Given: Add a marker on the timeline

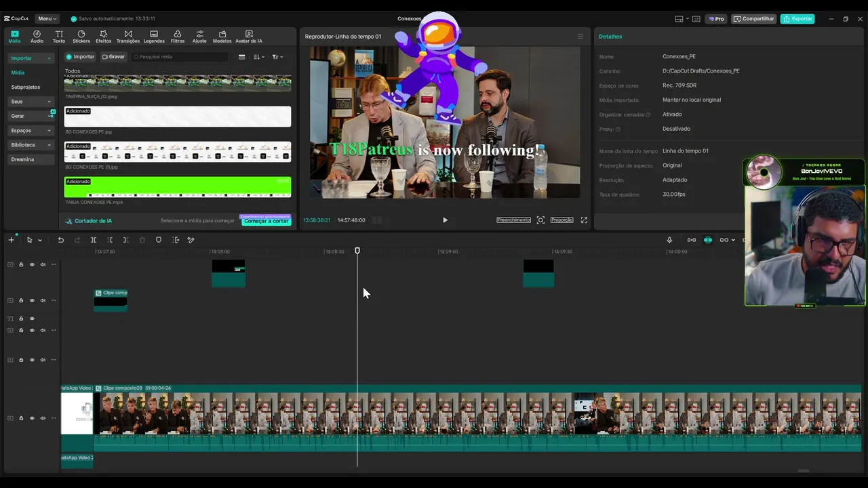Looking at the screenshot, I should [x=159, y=240].
